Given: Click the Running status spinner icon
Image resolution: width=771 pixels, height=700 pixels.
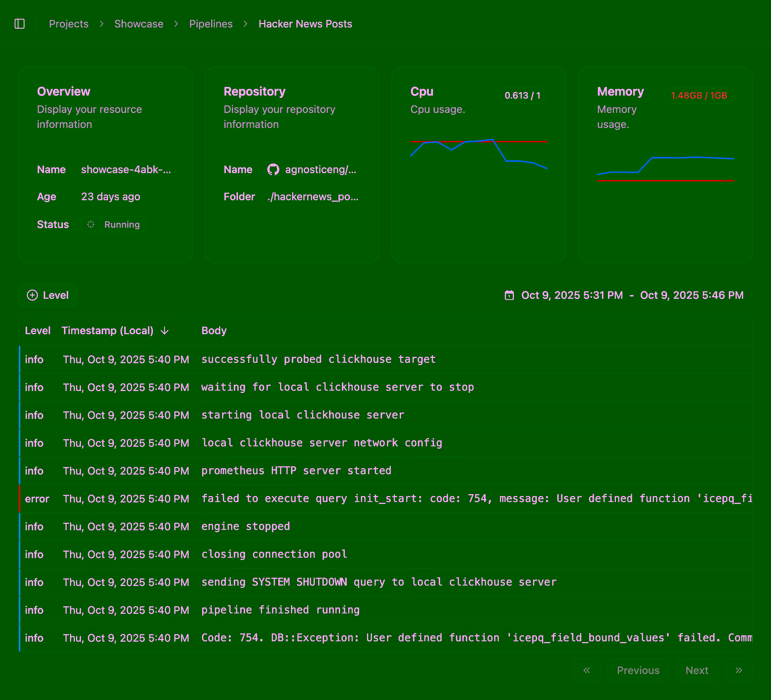Looking at the screenshot, I should (91, 224).
